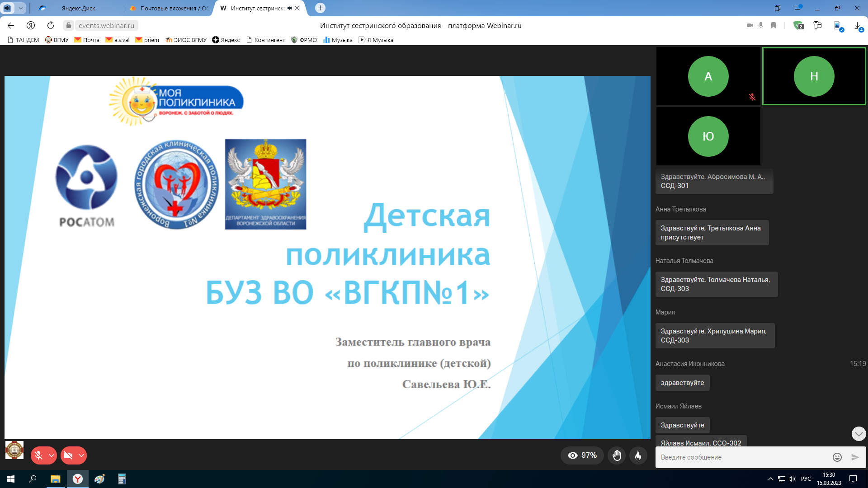Show hidden tray icons chevron

pos(770,479)
